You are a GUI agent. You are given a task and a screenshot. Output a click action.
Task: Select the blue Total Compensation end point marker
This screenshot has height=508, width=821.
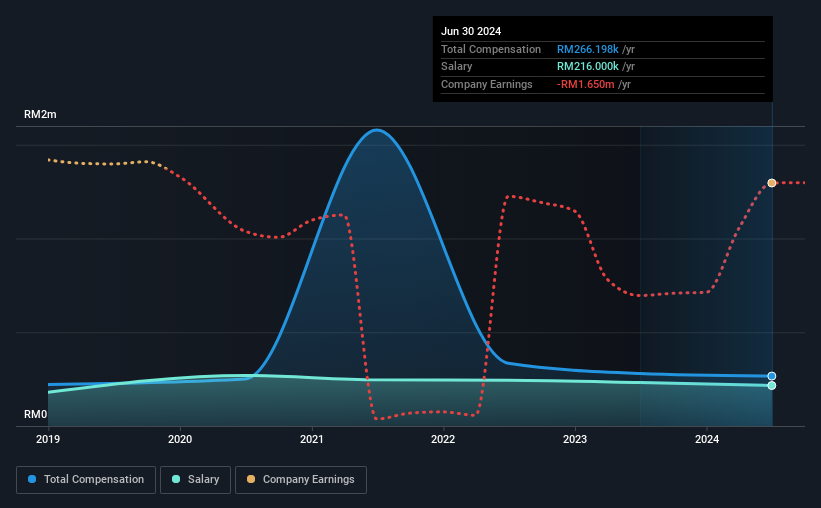click(772, 376)
